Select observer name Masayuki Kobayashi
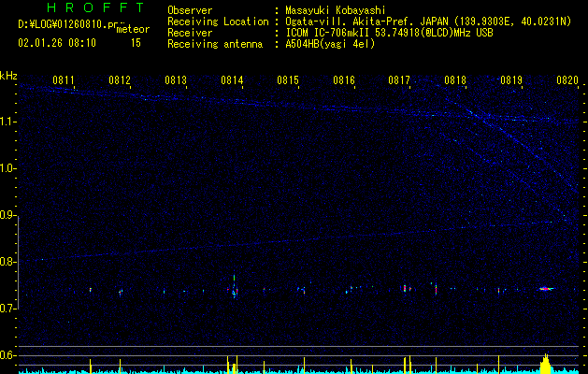Viewport: 588px width, 374px height. tap(336, 10)
